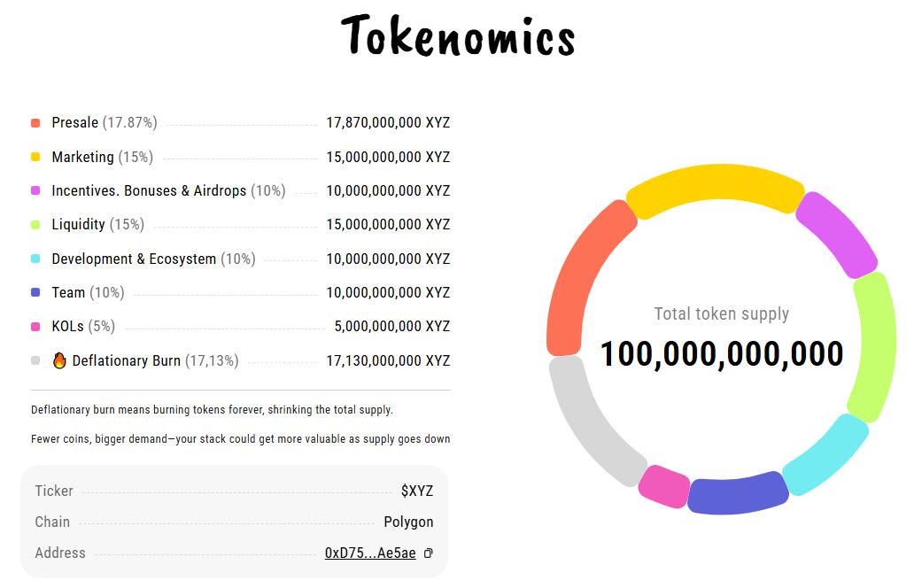
Task: Click the Team blue legend swatch
Action: click(x=35, y=292)
